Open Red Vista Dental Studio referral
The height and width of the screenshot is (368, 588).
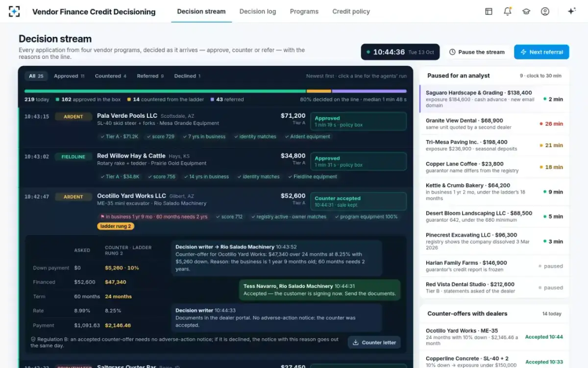click(x=494, y=288)
